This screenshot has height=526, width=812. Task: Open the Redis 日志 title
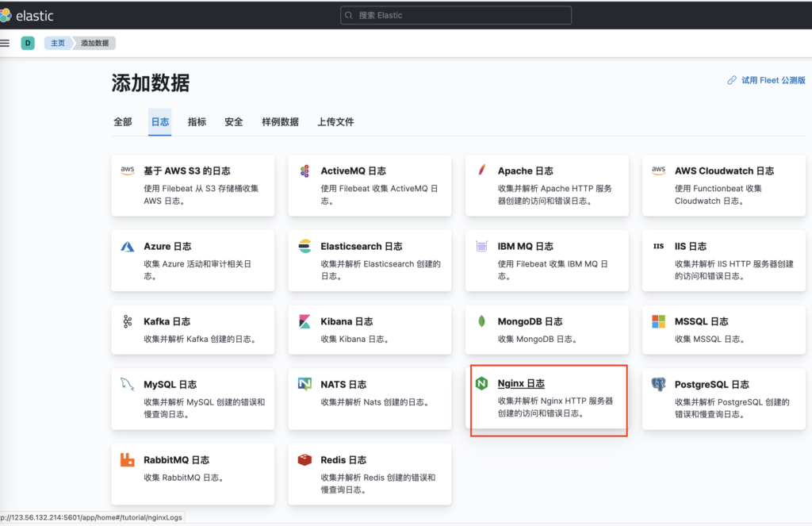point(343,459)
